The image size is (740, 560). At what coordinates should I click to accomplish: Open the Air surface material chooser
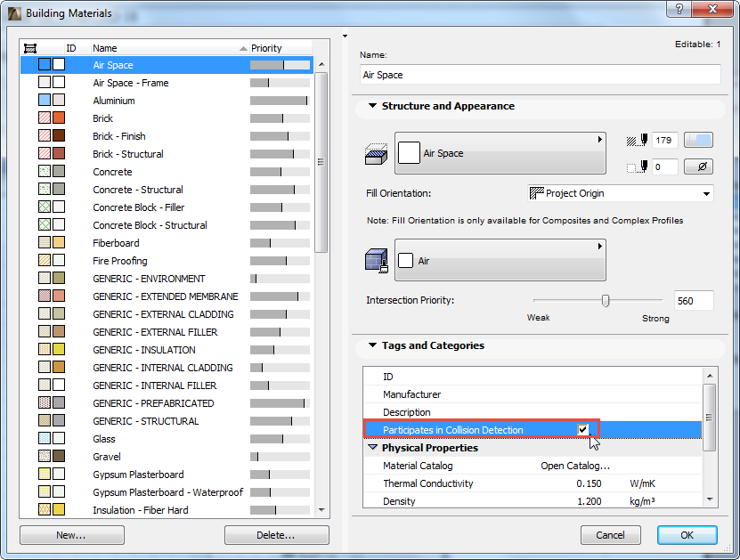(x=500, y=261)
